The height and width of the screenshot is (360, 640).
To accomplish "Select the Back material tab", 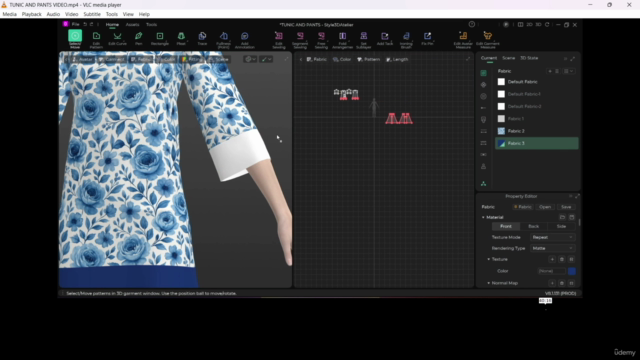I will point(533,226).
